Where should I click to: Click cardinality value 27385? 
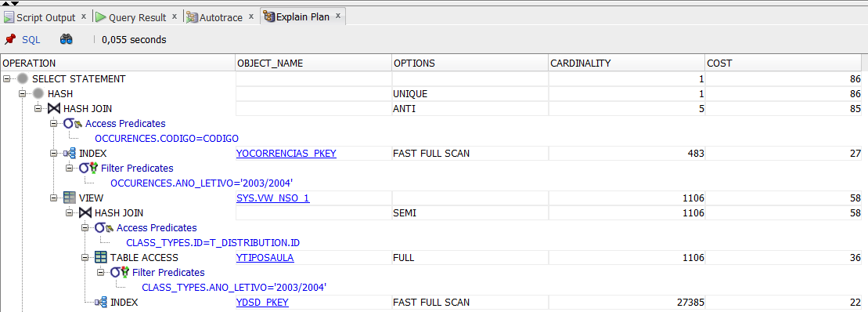tap(690, 302)
